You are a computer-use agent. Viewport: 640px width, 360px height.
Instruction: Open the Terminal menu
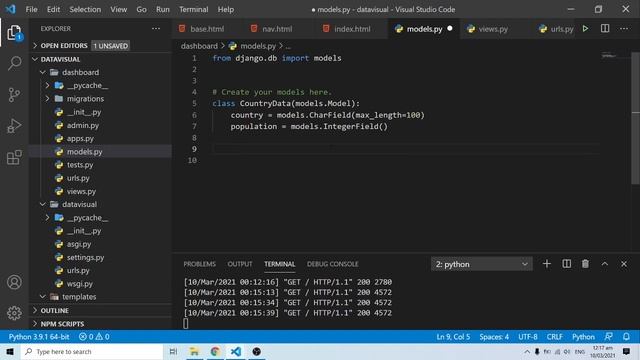193,9
